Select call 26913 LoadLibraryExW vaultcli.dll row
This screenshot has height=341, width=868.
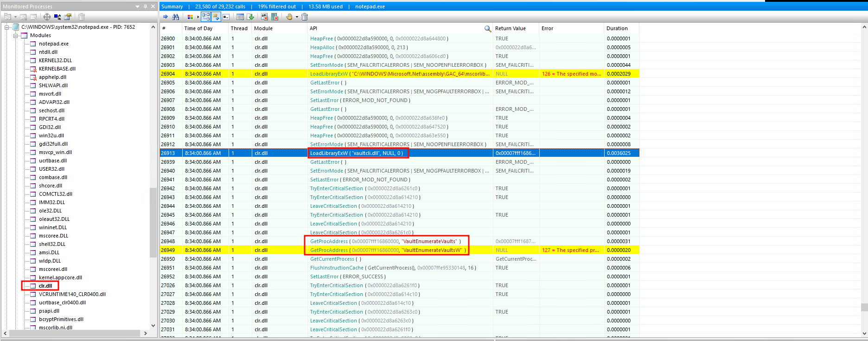[x=400, y=153]
